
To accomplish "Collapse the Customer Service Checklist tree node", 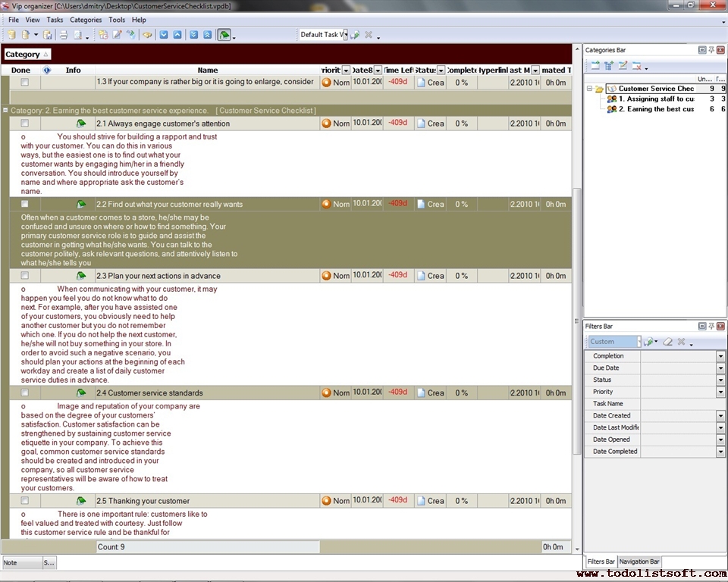I will click(x=589, y=88).
